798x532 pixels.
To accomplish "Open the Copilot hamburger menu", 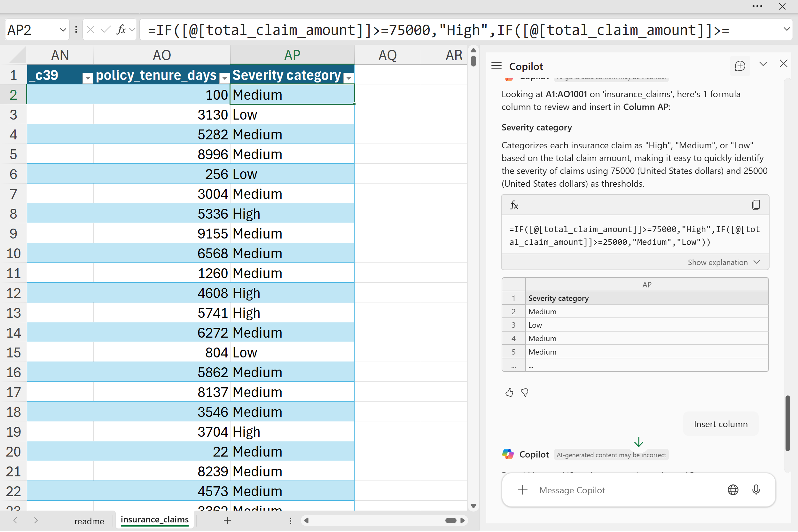I will click(497, 66).
